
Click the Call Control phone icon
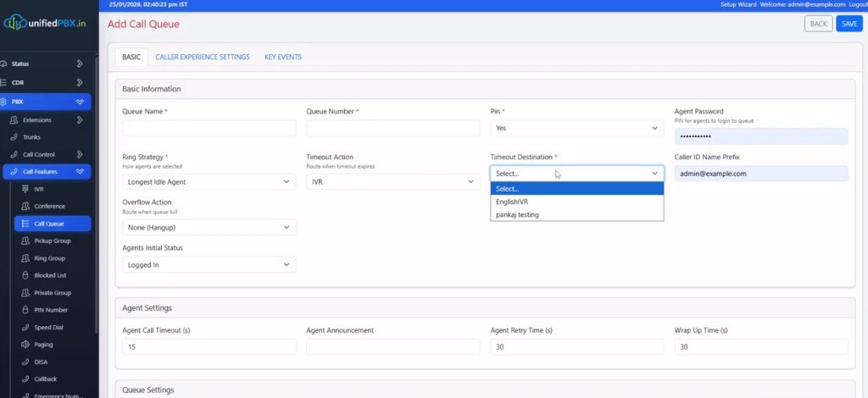tap(14, 155)
